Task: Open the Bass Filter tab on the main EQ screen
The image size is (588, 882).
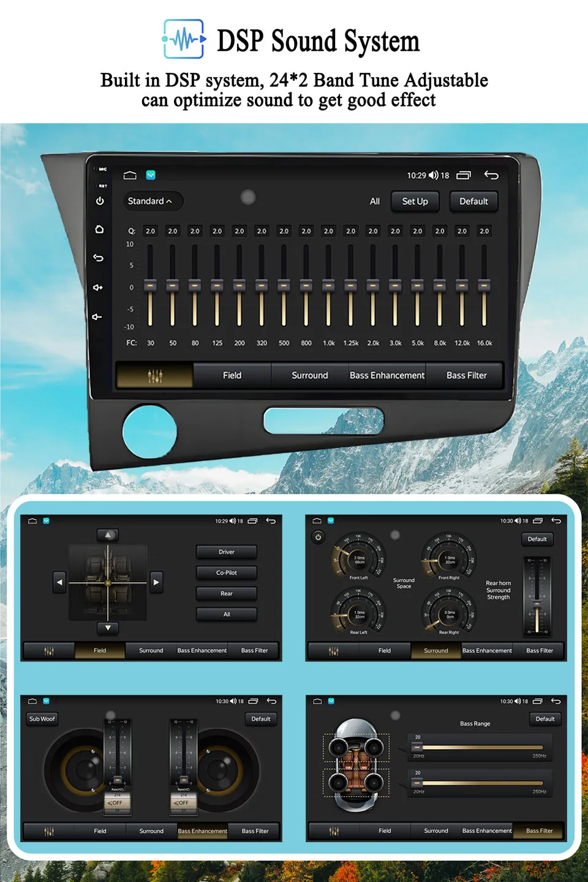Action: point(467,375)
